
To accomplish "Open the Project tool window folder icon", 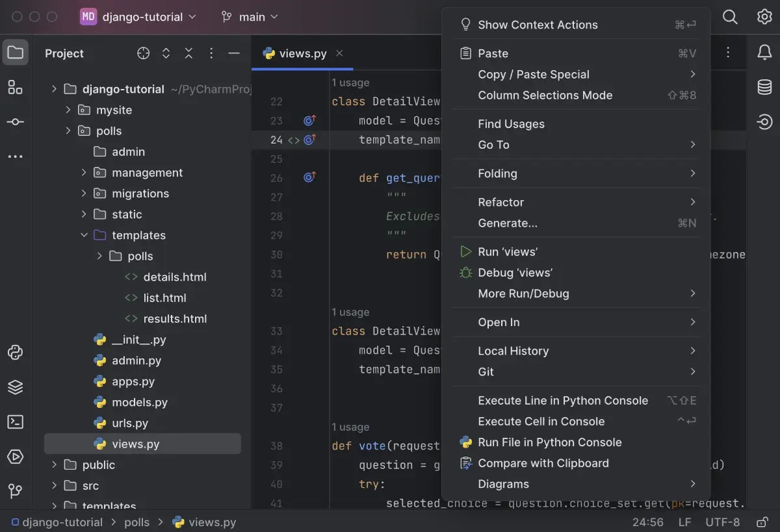I will click(x=16, y=53).
